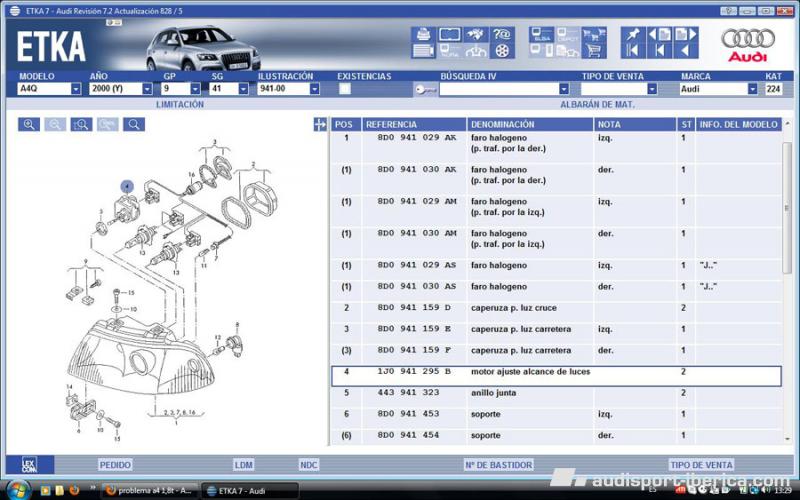Toggle the Existencias checkbox
This screenshot has height=500, width=800.
(345, 89)
